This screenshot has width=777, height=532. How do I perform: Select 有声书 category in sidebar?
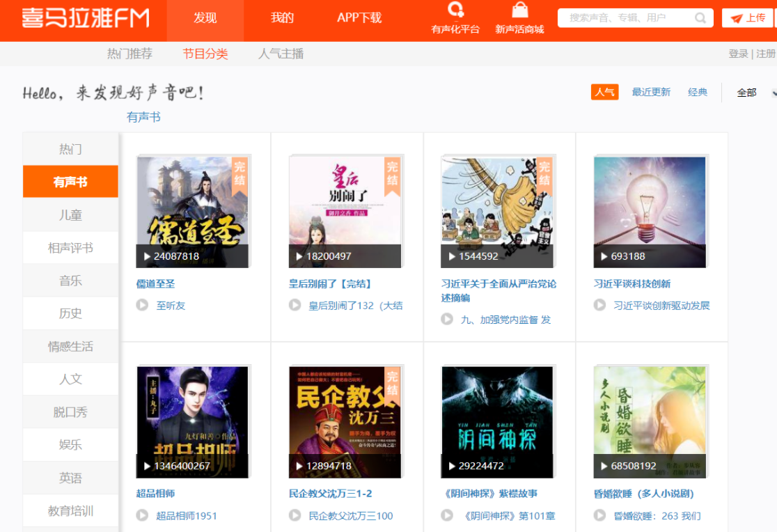tap(70, 182)
